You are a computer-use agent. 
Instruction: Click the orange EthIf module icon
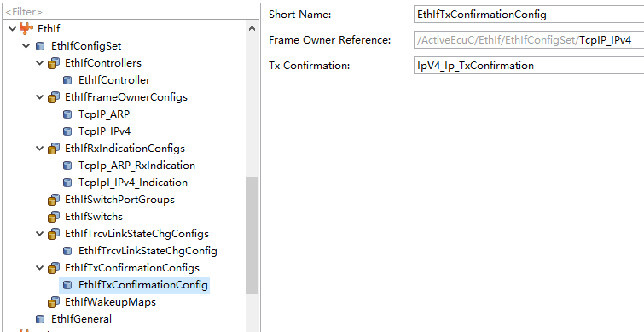point(26,28)
